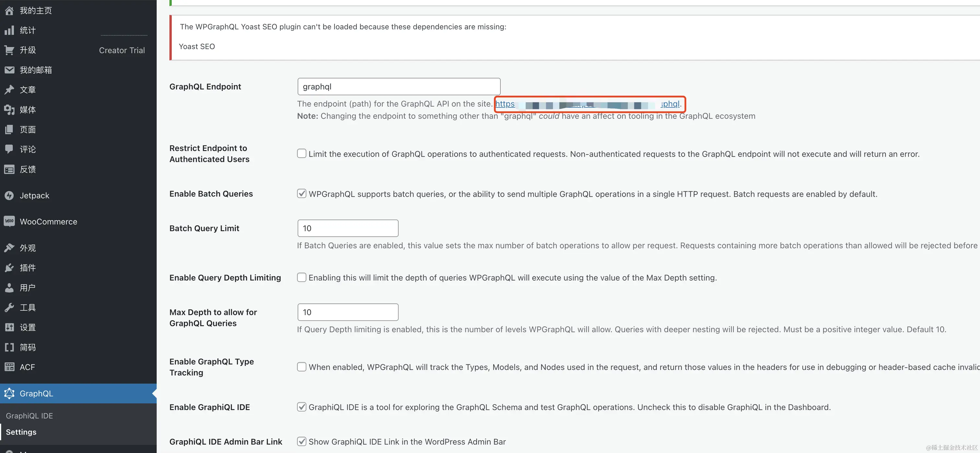Open the highlighted https GraphQL endpoint link
The height and width of the screenshot is (453, 980).
coord(505,104)
